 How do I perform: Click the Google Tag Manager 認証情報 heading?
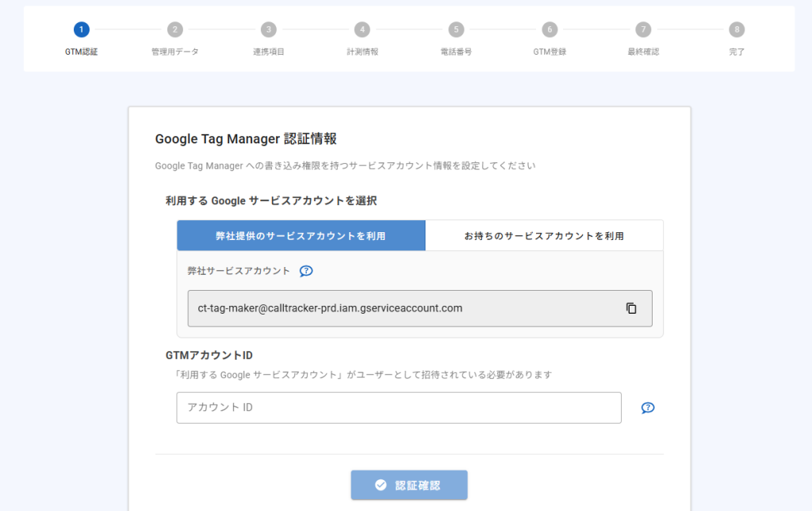[246, 139]
